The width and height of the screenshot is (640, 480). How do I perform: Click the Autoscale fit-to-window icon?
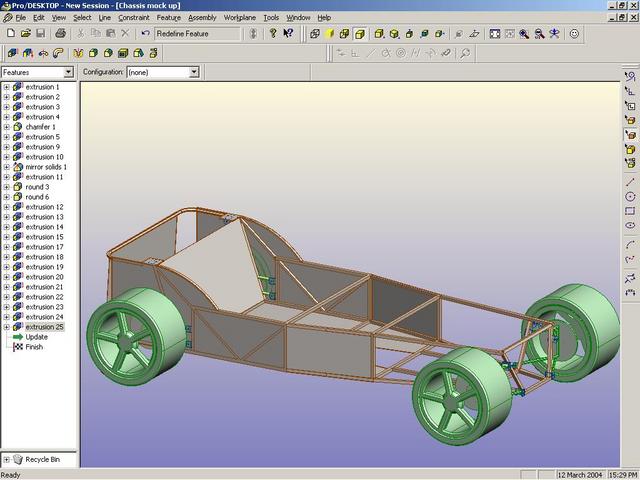click(495, 33)
